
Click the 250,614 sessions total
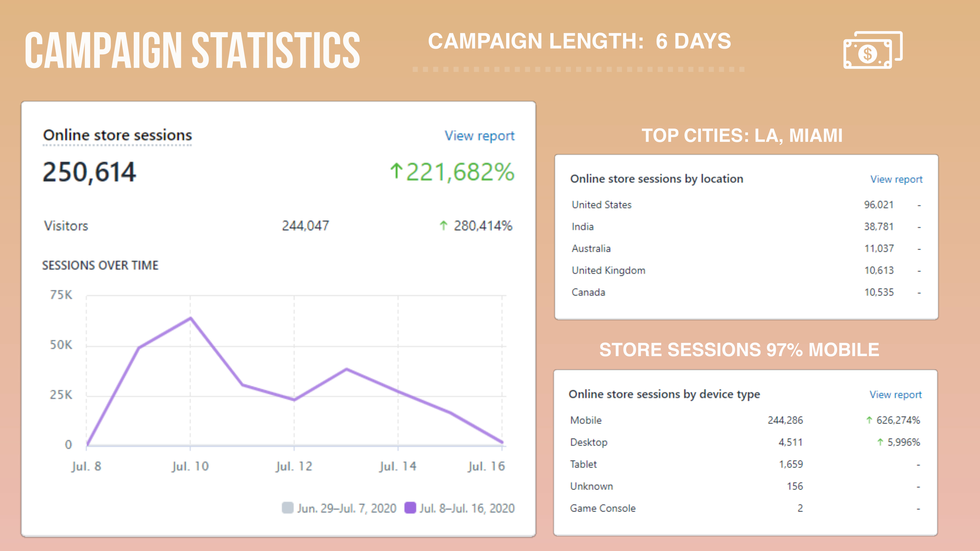click(89, 172)
